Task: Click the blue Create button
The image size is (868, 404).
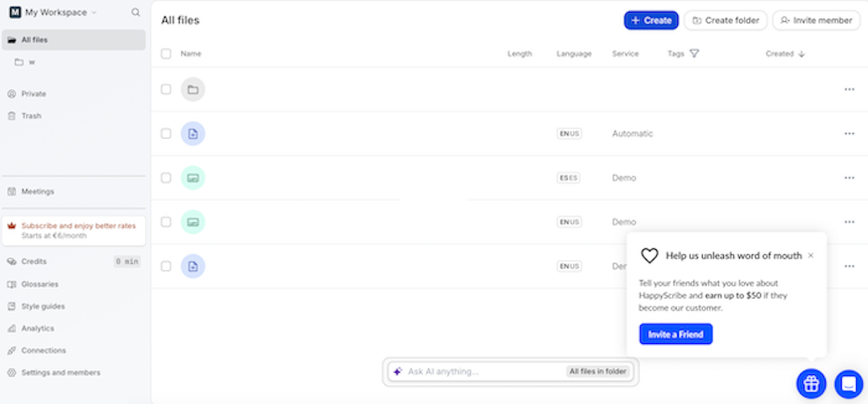Action: pos(651,20)
